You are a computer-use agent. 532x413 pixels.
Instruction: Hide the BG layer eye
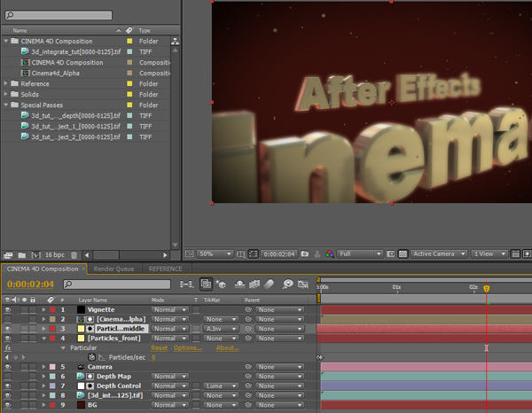click(x=7, y=405)
